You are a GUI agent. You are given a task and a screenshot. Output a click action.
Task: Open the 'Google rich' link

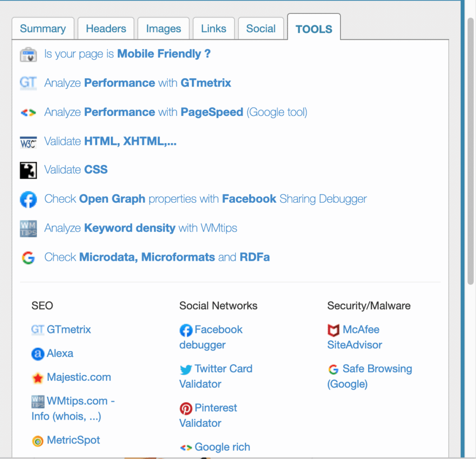(222, 447)
